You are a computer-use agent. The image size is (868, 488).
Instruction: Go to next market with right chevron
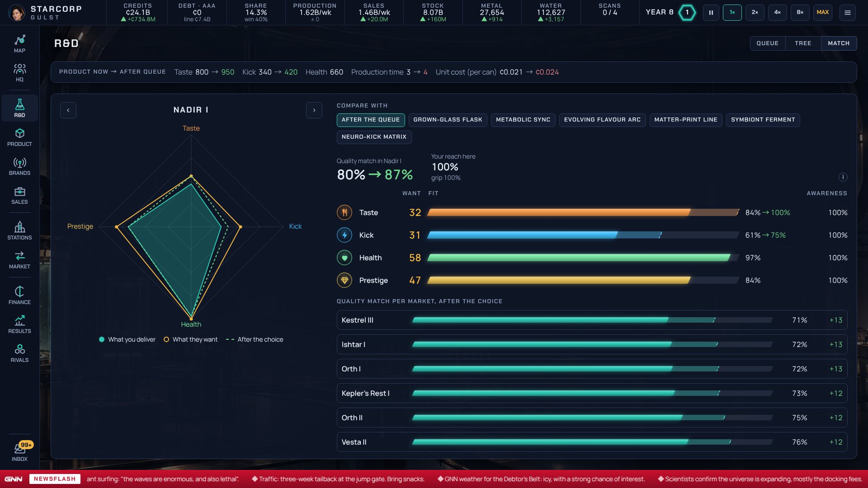tap(314, 110)
